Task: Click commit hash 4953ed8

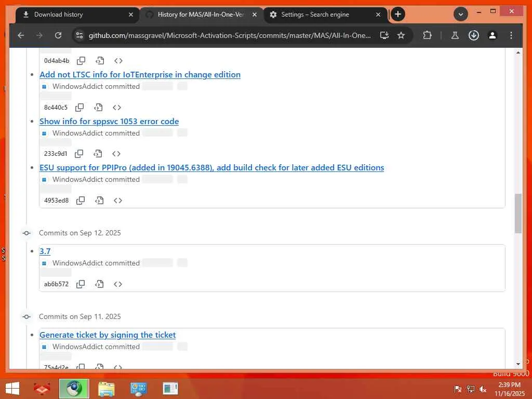Action: click(56, 201)
